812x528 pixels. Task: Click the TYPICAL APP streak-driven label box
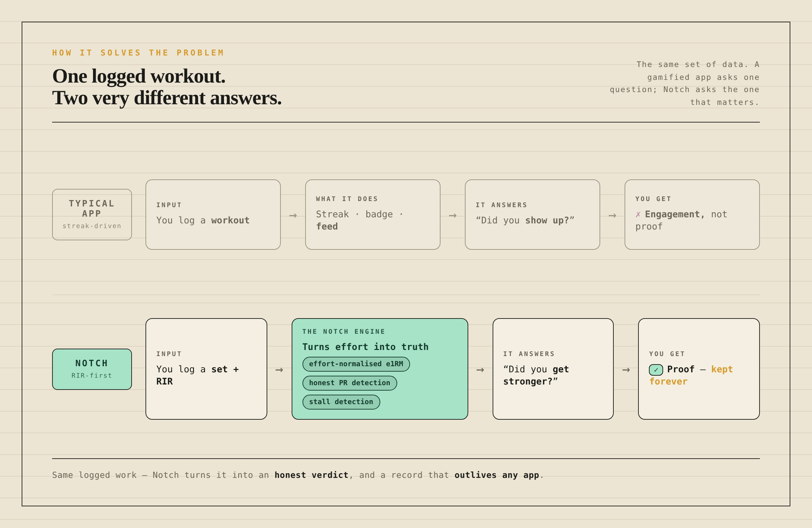pos(92,214)
